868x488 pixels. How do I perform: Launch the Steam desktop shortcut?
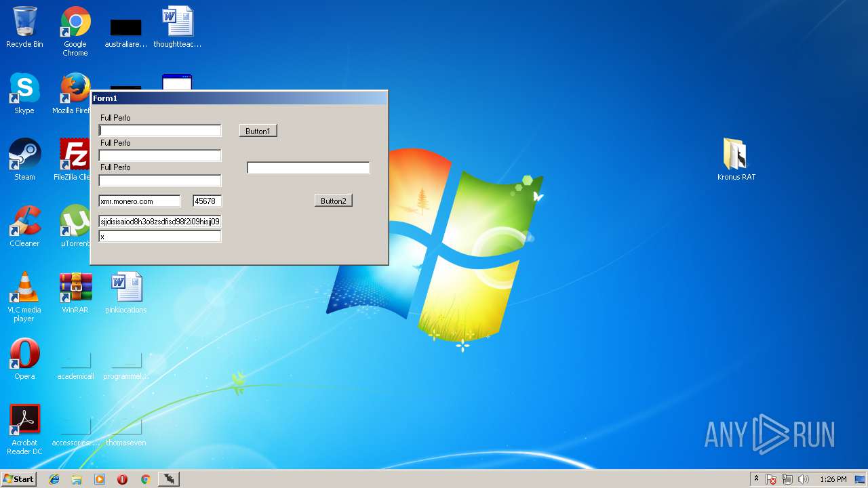pyautogui.click(x=24, y=160)
